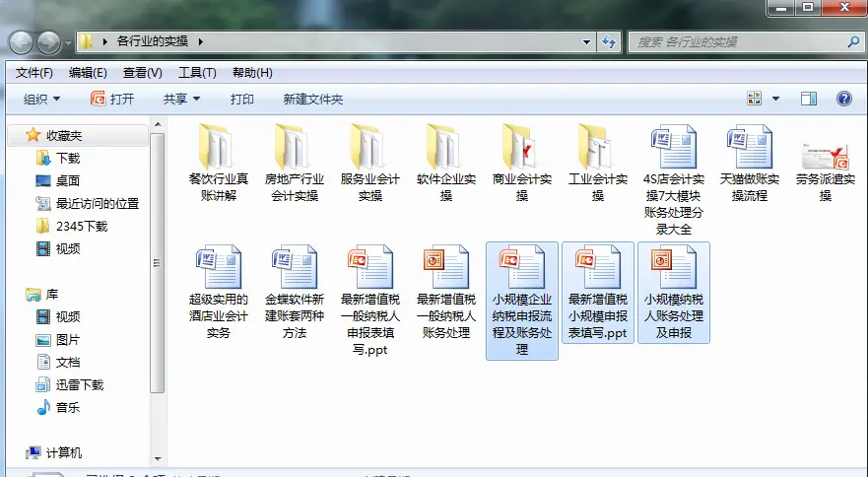Expand root chevron before 各行业的实操 breadcrumb
This screenshot has width=868, height=477.
click(x=104, y=41)
